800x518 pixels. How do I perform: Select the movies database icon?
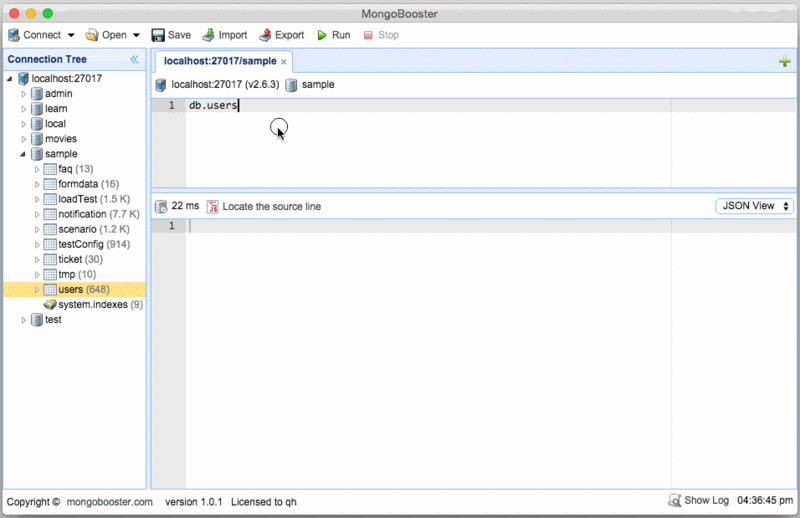(37, 139)
